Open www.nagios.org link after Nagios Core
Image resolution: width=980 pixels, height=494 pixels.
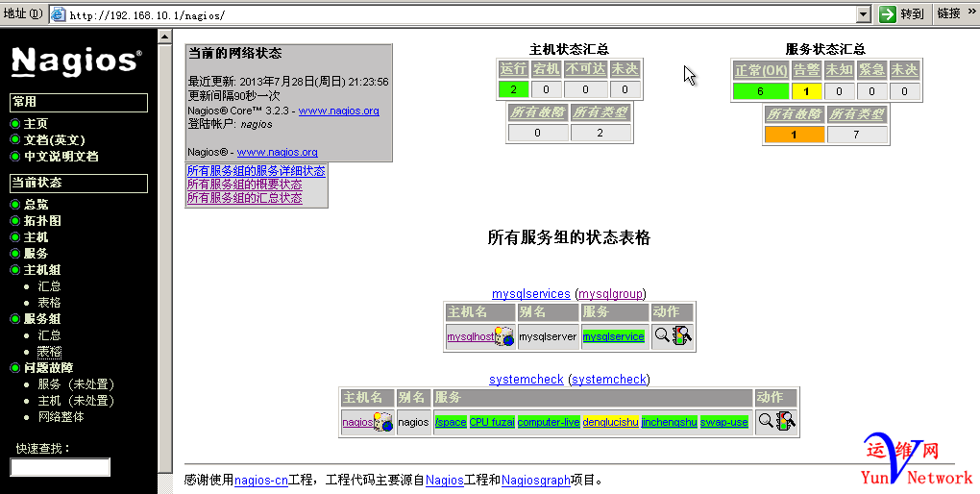click(x=339, y=111)
